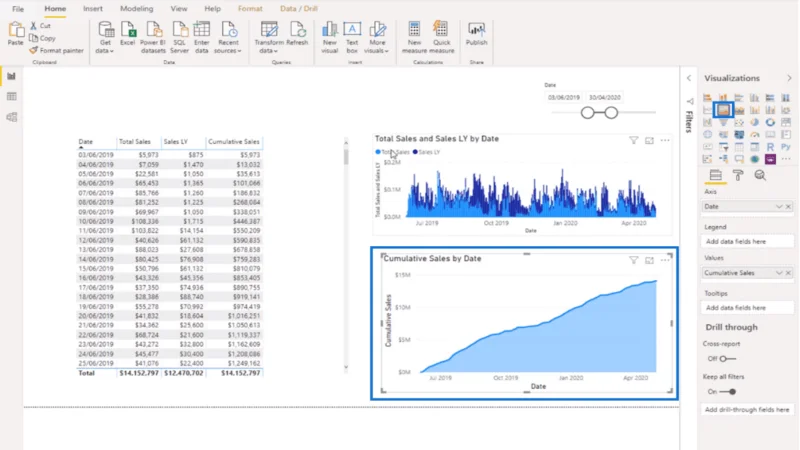Select the gauge visual

click(x=755, y=134)
